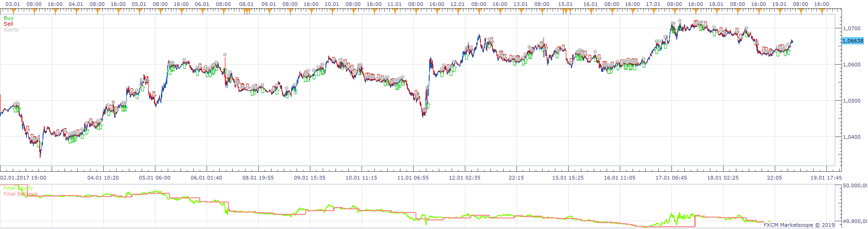Click bottom axis label 15.01 15:25

click(x=568, y=178)
